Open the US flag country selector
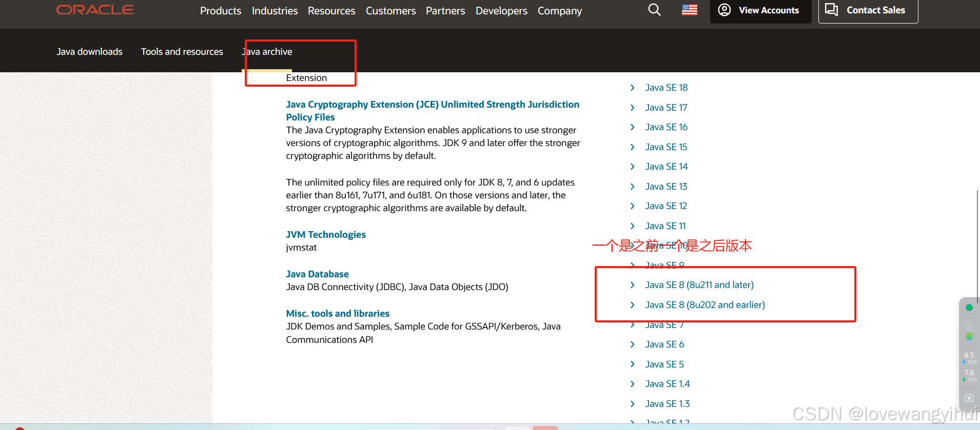 point(690,10)
